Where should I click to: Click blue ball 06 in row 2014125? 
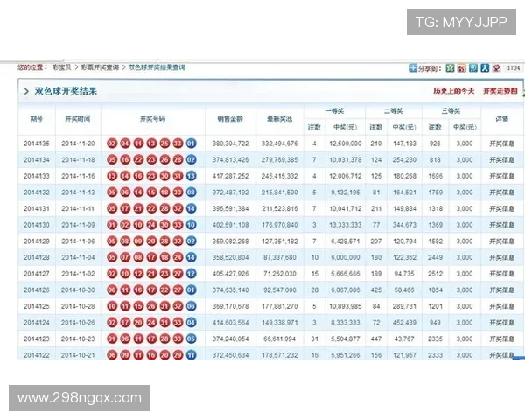pos(191,306)
